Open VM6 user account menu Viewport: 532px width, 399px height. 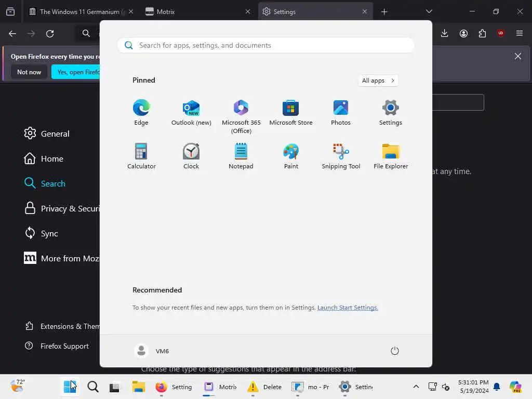tap(152, 351)
